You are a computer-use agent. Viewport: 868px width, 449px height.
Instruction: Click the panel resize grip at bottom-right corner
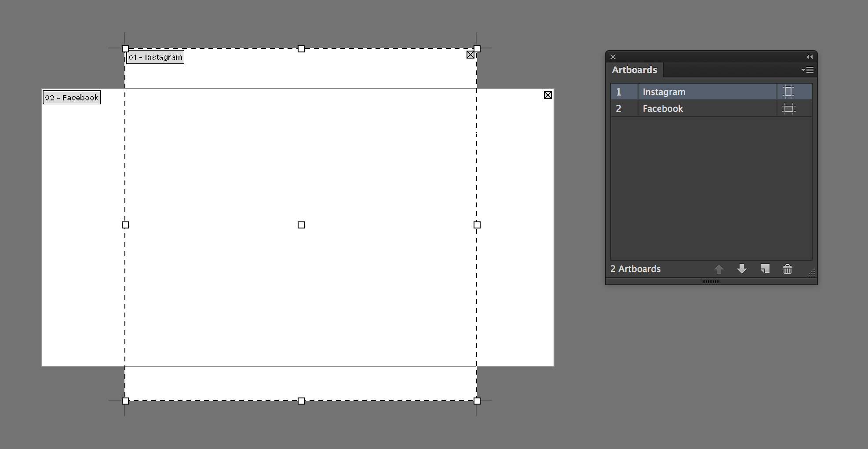point(812,272)
